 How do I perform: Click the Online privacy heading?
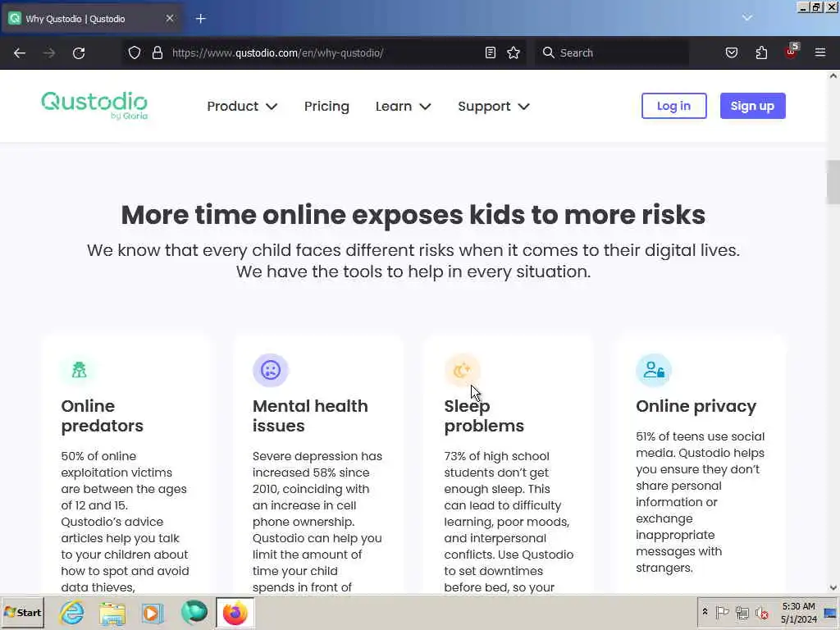point(696,406)
